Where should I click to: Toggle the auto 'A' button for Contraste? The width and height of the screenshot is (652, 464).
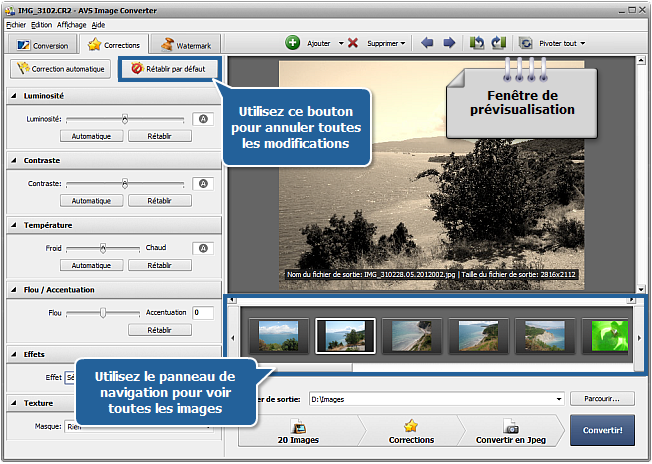pos(203,184)
